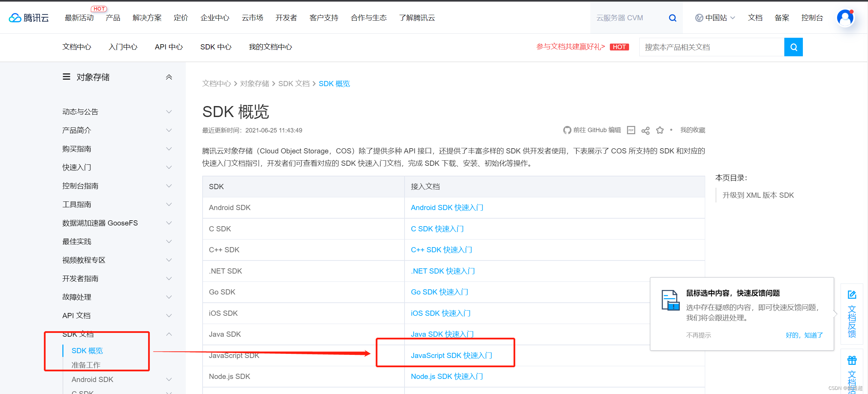The width and height of the screenshot is (868, 394).
Task: Click 好的，知道了 in feedback popup
Action: point(804,335)
